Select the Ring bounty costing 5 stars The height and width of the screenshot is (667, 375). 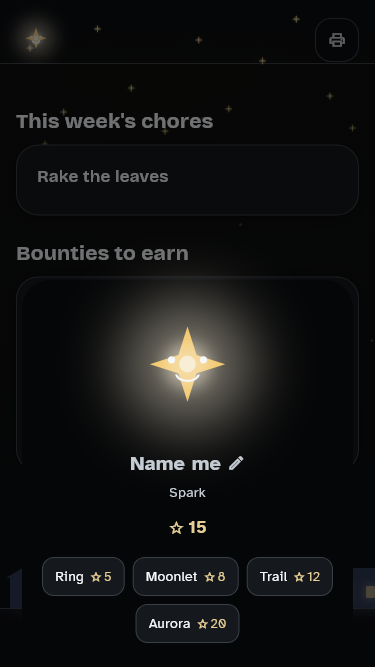(x=83, y=576)
